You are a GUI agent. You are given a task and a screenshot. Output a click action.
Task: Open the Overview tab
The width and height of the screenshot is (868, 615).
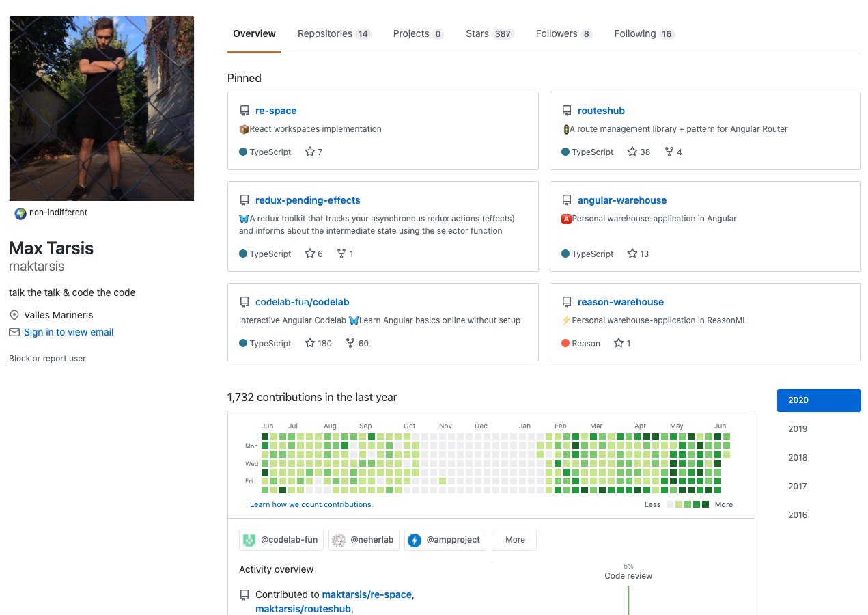tap(254, 33)
